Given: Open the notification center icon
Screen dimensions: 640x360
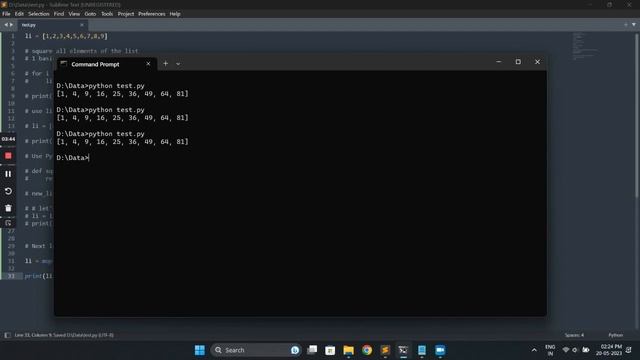Looking at the screenshot, I should click(x=629, y=350).
